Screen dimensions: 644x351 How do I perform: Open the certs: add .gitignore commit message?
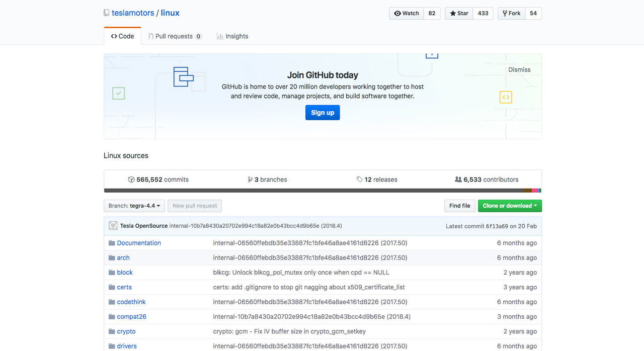pos(309,287)
